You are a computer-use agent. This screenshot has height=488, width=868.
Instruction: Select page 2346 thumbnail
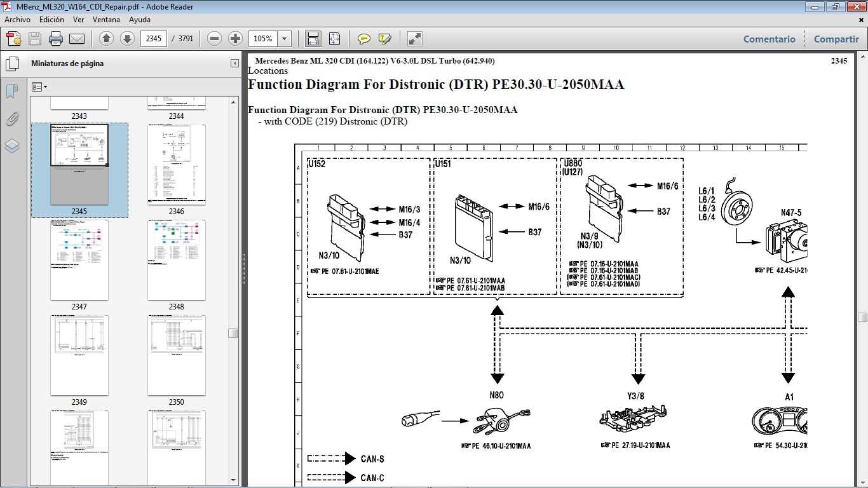177,165
